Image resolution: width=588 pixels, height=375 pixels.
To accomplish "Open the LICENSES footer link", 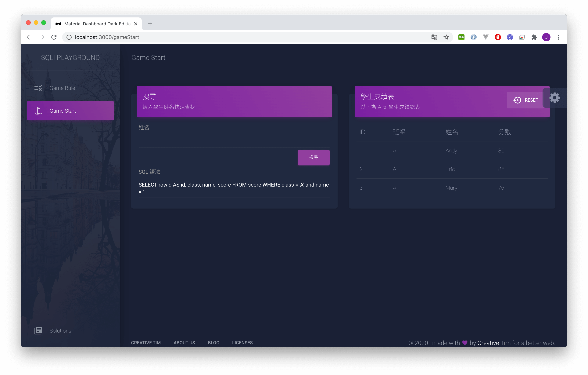I will coord(242,343).
